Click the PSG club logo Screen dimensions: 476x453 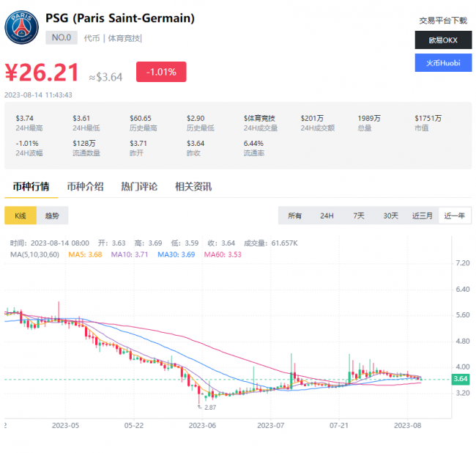tap(21, 27)
